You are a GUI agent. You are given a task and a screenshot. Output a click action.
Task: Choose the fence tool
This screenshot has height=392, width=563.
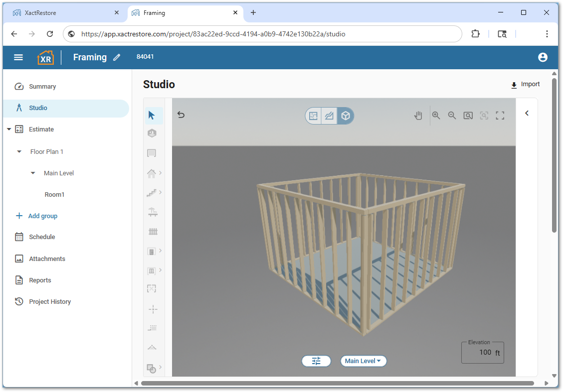tap(152, 231)
